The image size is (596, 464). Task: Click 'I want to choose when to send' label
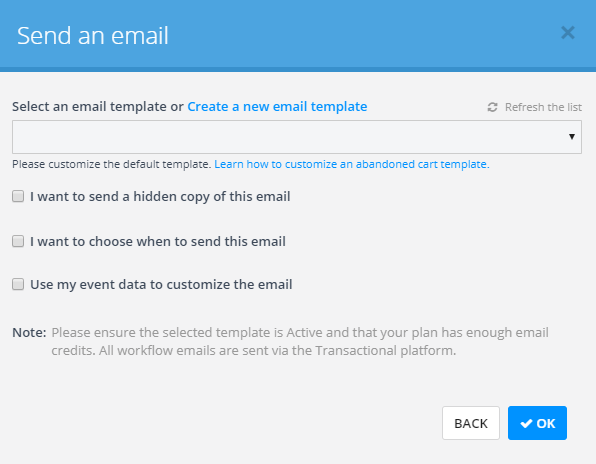tap(158, 241)
